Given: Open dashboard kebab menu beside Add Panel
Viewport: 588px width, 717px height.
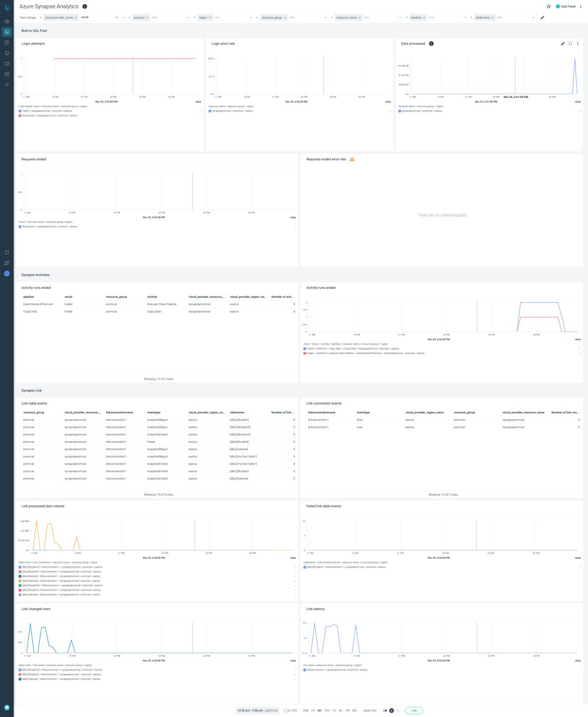Looking at the screenshot, I should (581, 6).
